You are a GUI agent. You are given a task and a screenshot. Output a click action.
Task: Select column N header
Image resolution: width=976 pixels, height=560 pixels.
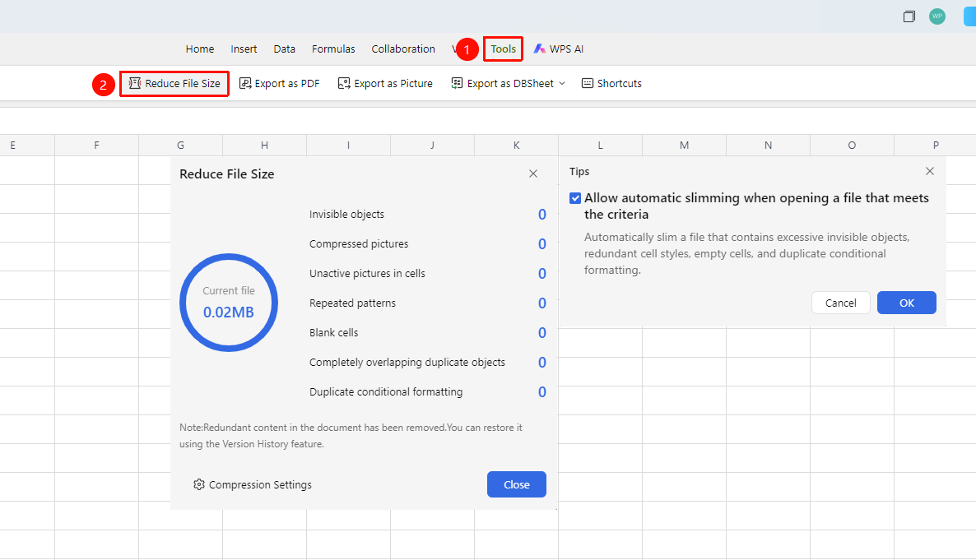coord(768,145)
